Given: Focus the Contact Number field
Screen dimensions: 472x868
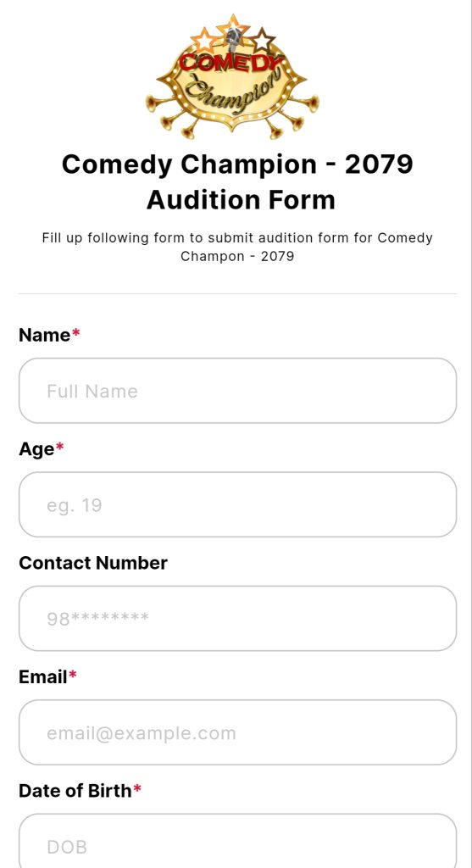Looking at the screenshot, I should [238, 618].
